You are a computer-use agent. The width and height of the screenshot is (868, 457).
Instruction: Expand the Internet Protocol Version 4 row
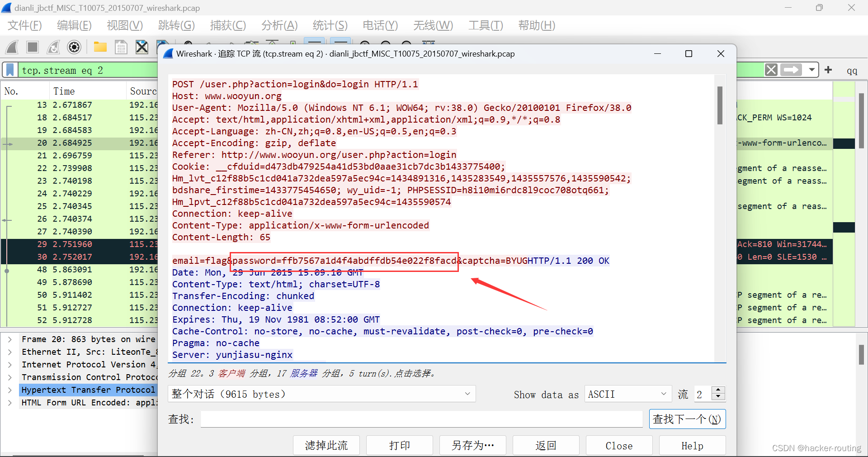click(10, 365)
